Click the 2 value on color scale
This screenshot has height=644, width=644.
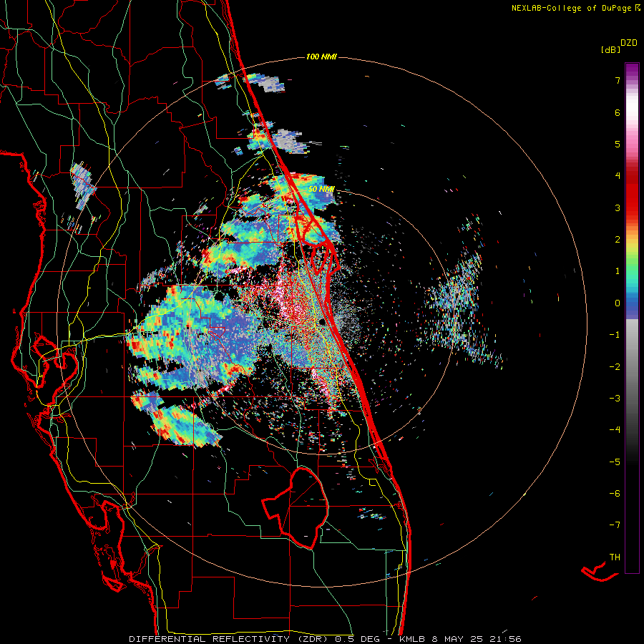point(618,240)
